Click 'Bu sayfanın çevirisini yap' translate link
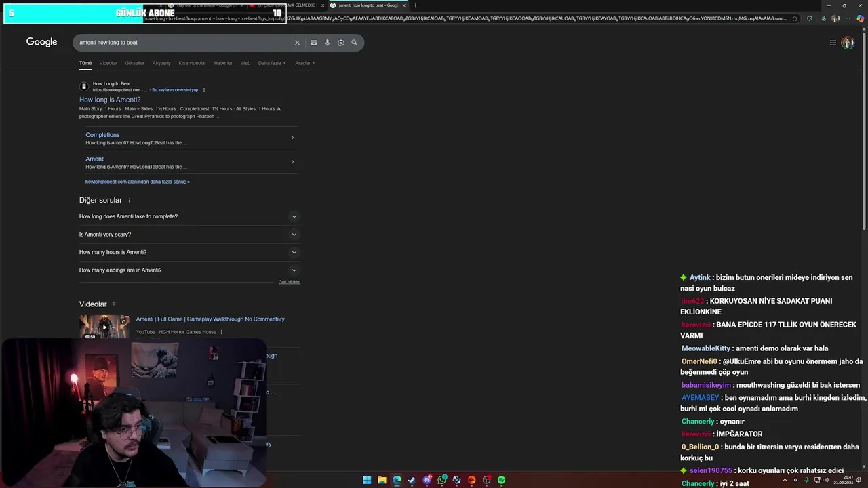The image size is (868, 488). point(175,90)
